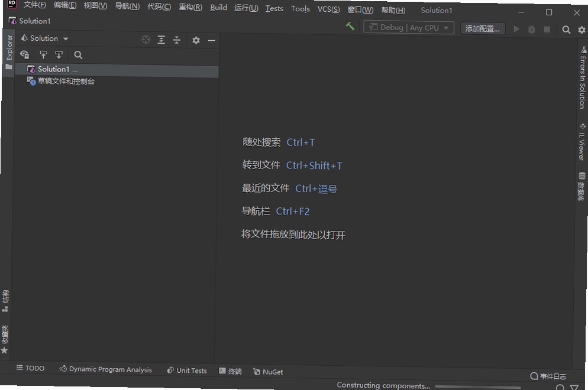The height and width of the screenshot is (390, 588).
Task: Open the 数据库 side tab
Action: tap(581, 187)
